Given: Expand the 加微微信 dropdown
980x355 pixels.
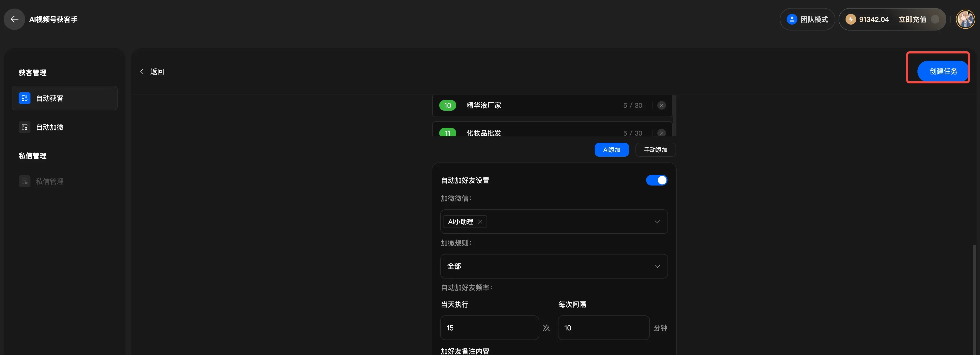Looking at the screenshot, I should (657, 222).
